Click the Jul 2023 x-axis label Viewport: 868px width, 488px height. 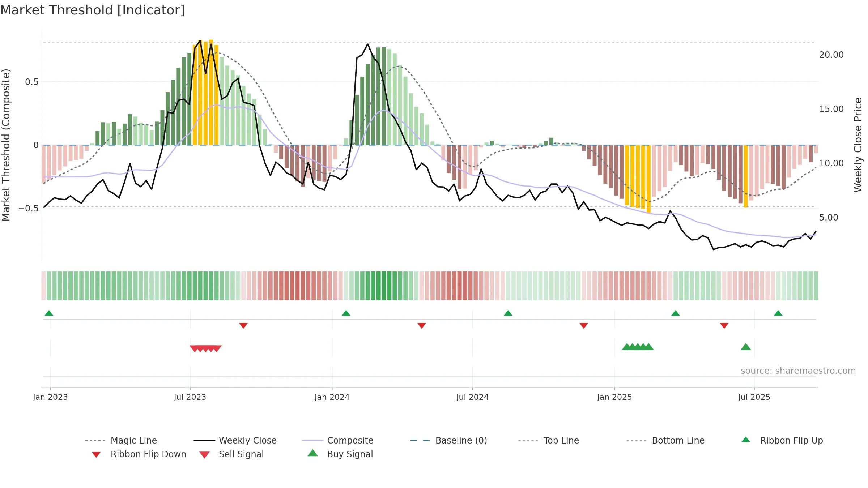click(190, 397)
